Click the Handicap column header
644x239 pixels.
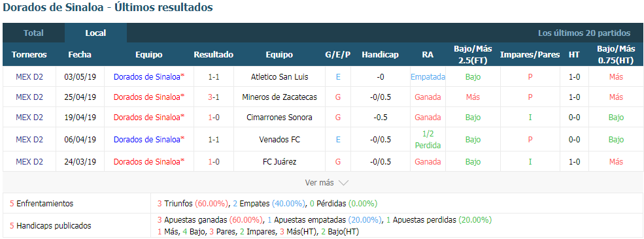coord(381,54)
